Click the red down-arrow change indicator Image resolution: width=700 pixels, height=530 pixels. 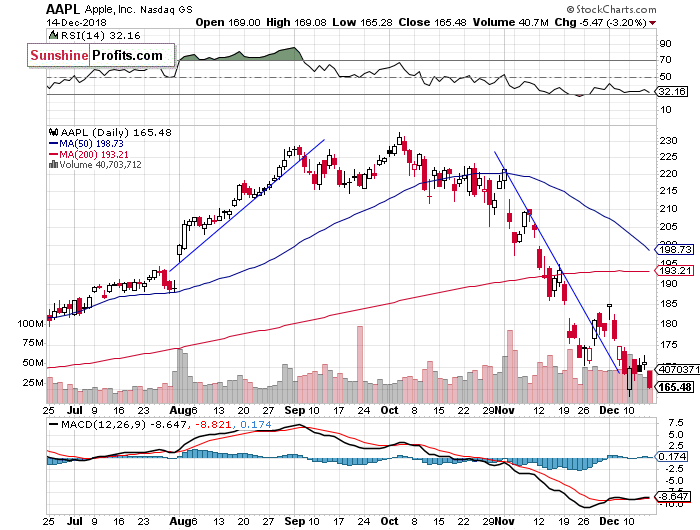pos(653,23)
